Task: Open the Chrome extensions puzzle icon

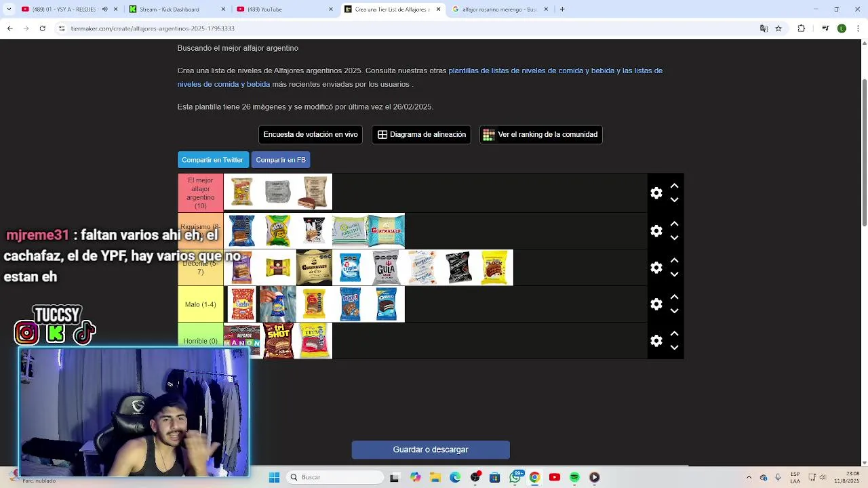Action: tap(802, 28)
